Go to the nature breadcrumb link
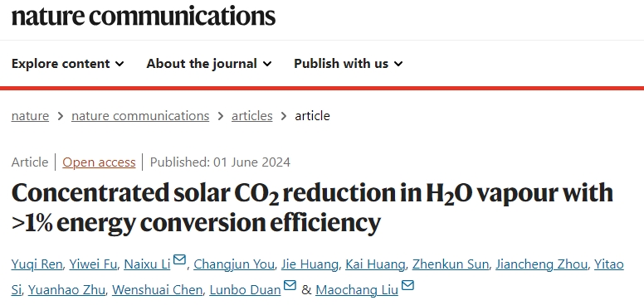 [30, 116]
